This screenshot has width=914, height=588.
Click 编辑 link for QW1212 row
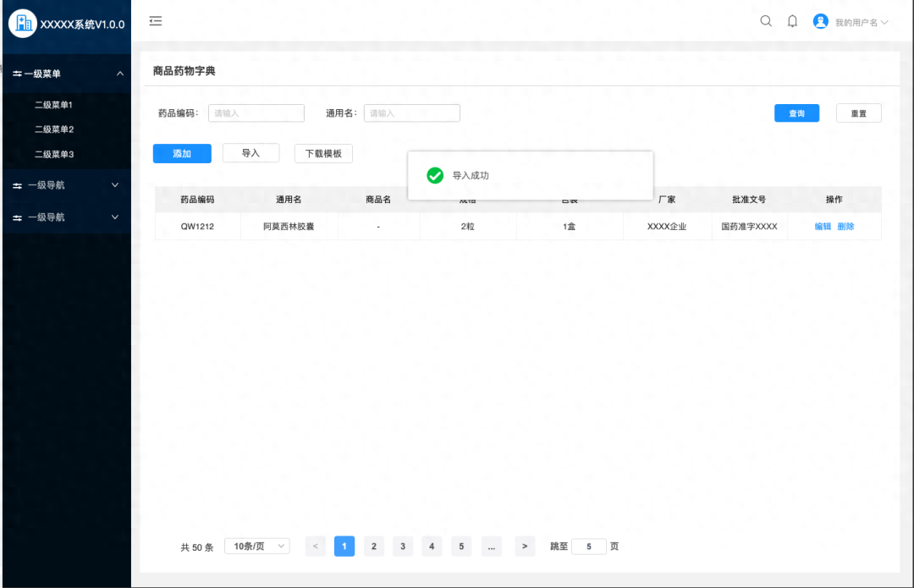823,226
